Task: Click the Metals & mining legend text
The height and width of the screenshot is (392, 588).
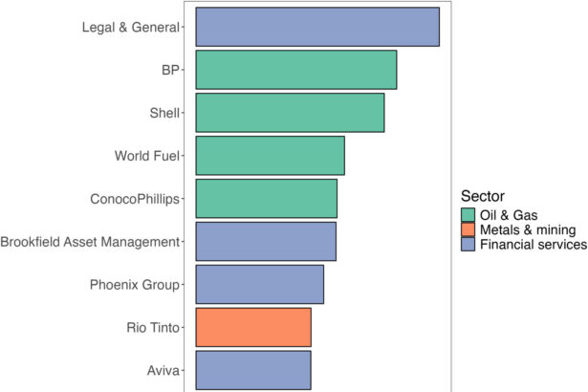Action: pos(528,230)
